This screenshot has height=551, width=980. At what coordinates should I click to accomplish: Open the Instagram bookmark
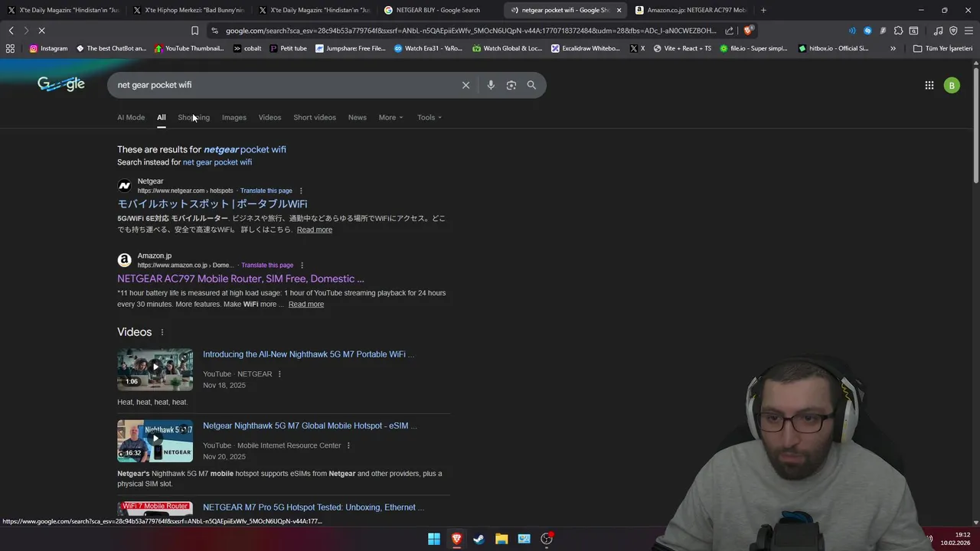48,48
